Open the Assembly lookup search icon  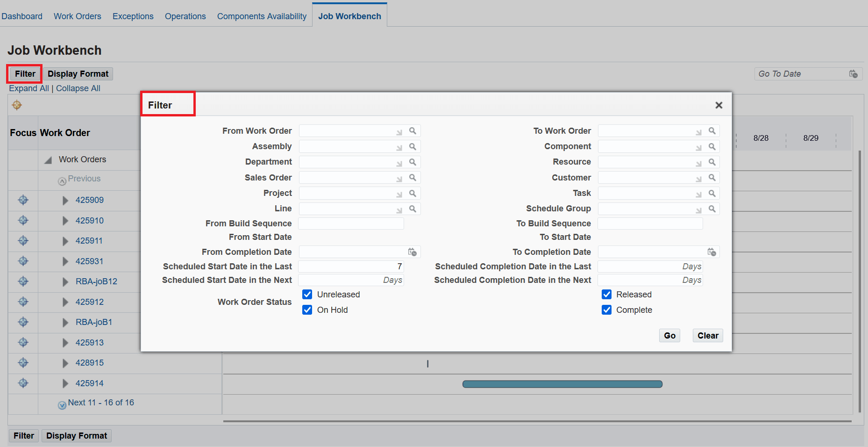(x=413, y=146)
